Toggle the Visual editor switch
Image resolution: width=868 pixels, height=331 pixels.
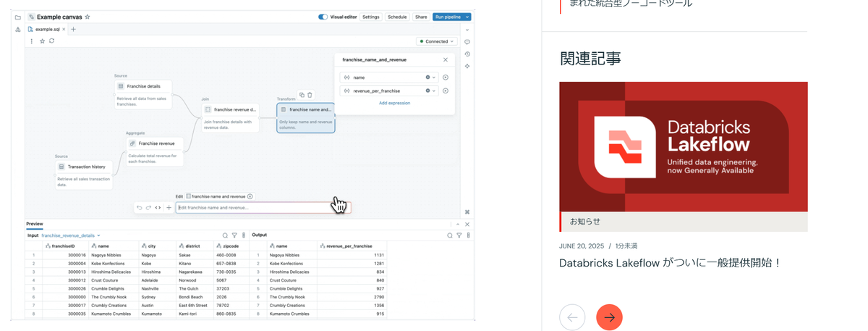(x=323, y=17)
